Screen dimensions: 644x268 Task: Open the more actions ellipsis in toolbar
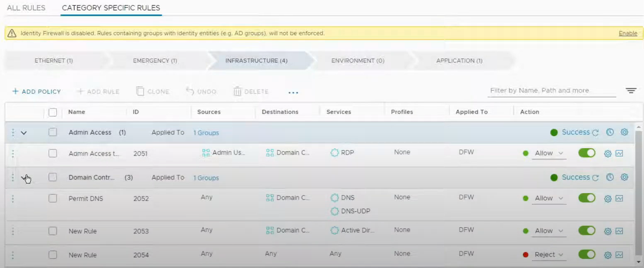[x=293, y=92]
